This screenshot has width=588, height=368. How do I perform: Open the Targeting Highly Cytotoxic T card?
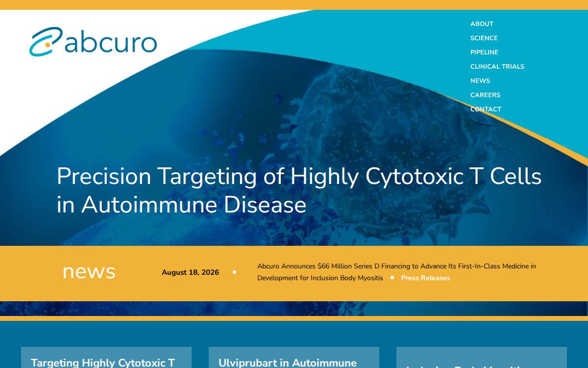click(x=106, y=358)
